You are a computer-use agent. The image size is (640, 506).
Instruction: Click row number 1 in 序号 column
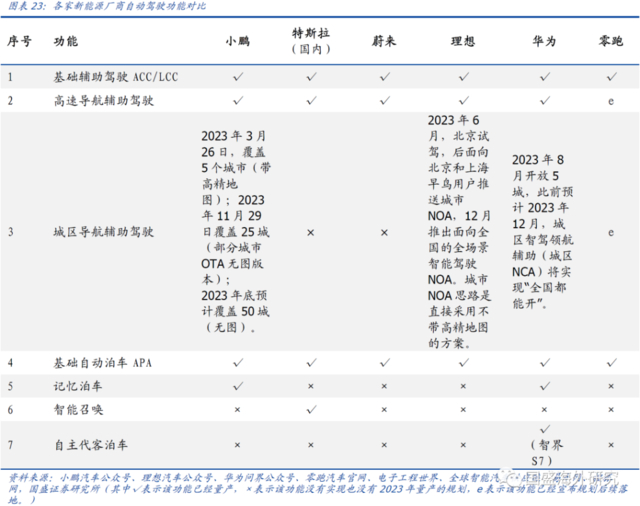tap(10, 77)
